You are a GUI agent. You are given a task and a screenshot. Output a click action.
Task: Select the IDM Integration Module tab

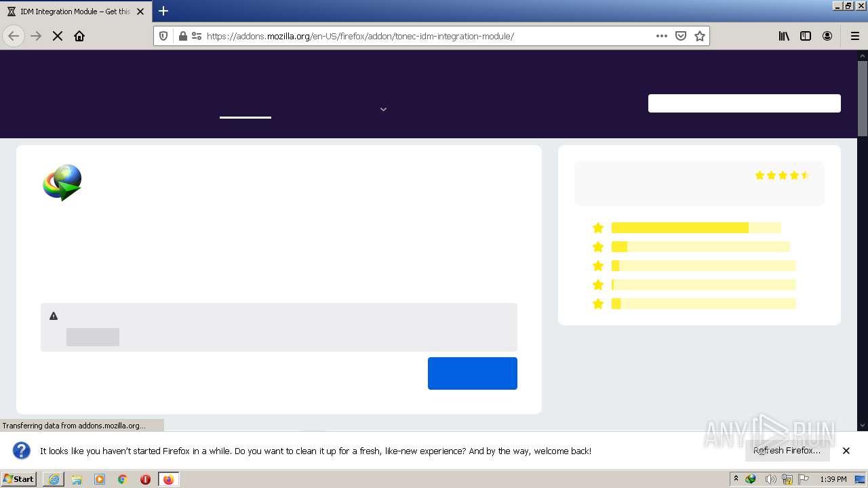pyautogui.click(x=75, y=12)
